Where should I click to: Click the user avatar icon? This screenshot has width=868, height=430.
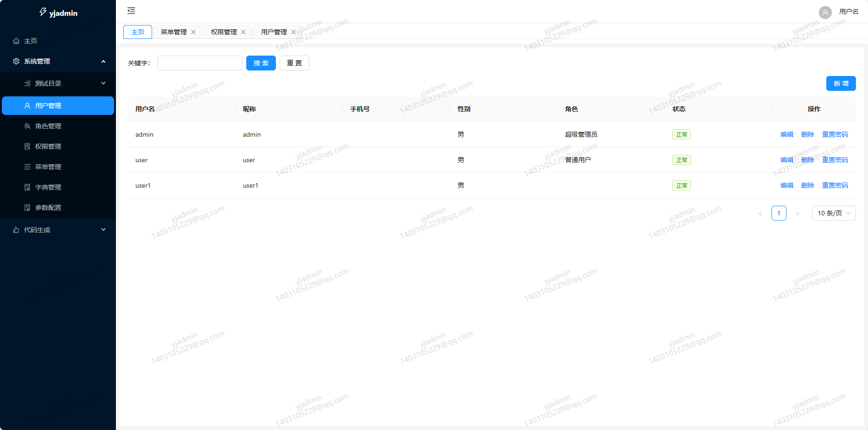tap(825, 12)
